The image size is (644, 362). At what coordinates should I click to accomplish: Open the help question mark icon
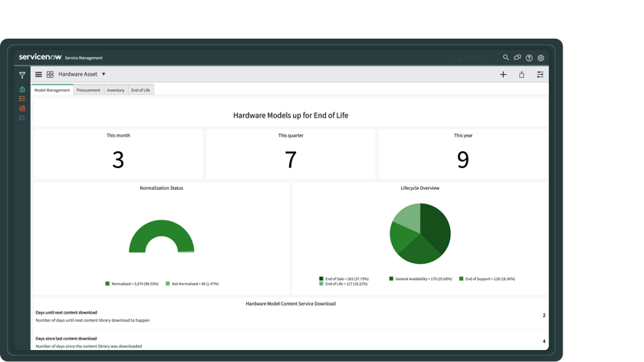[529, 58]
